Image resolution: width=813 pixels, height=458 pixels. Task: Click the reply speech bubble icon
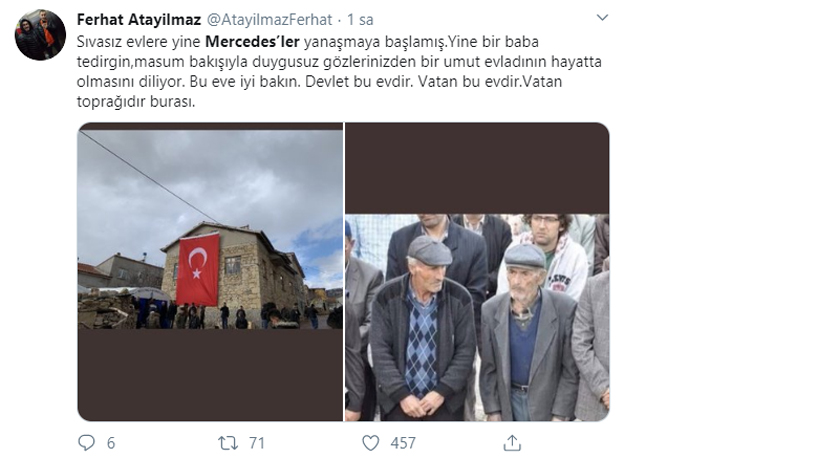point(86,442)
